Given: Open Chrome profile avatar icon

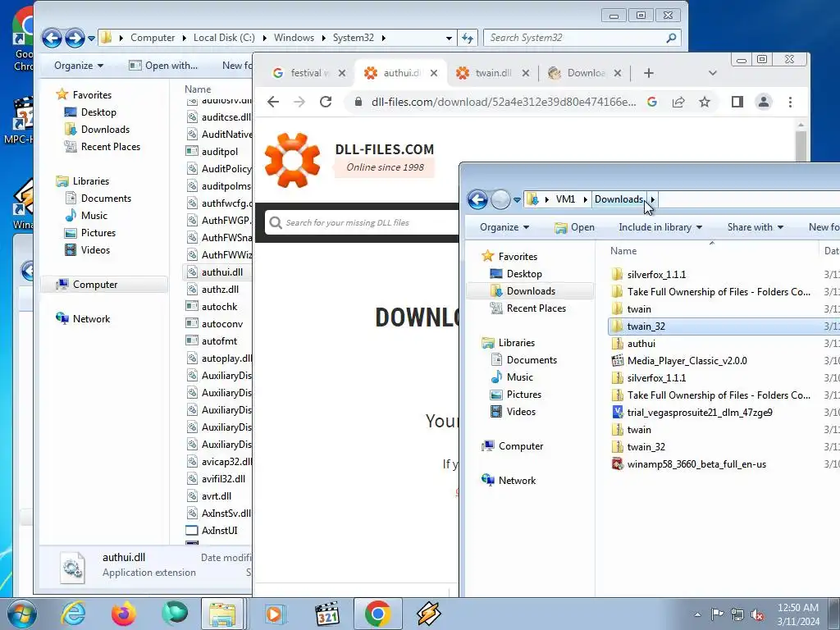Looking at the screenshot, I should pyautogui.click(x=764, y=102).
